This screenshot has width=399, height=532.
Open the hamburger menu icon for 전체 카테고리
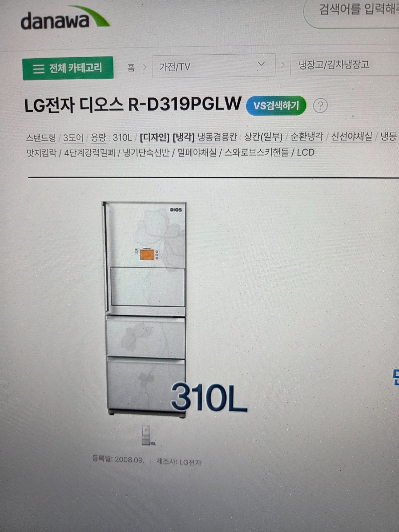click(39, 68)
